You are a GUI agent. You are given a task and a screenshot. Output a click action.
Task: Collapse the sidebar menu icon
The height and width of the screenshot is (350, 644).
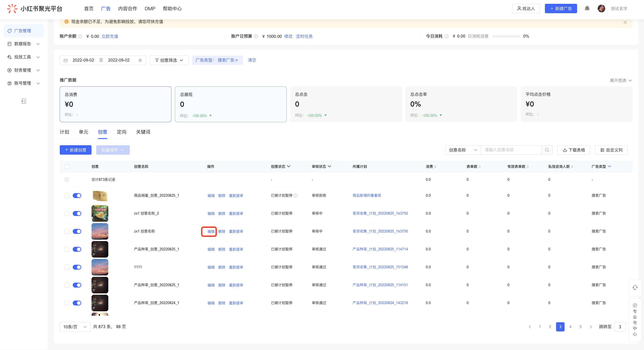point(24,101)
